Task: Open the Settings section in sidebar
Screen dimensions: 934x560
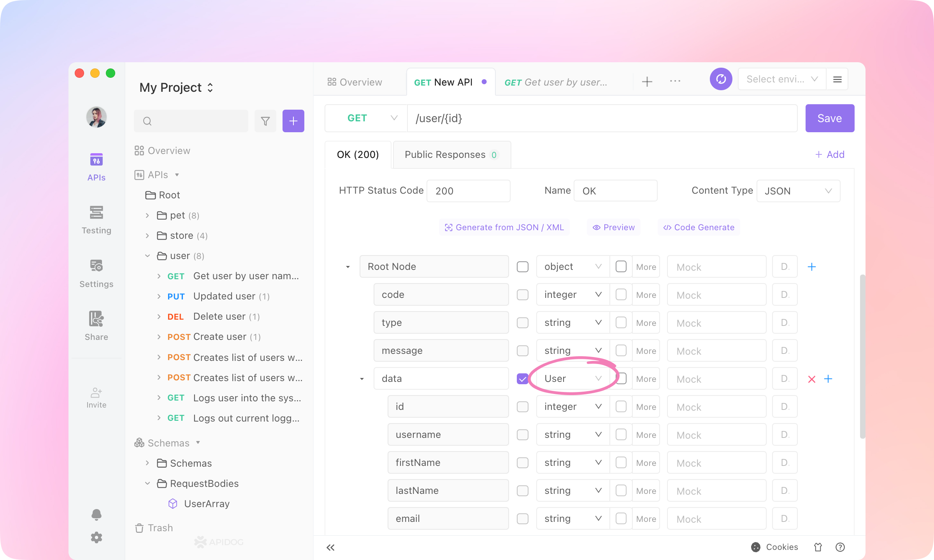Action: 96,273
